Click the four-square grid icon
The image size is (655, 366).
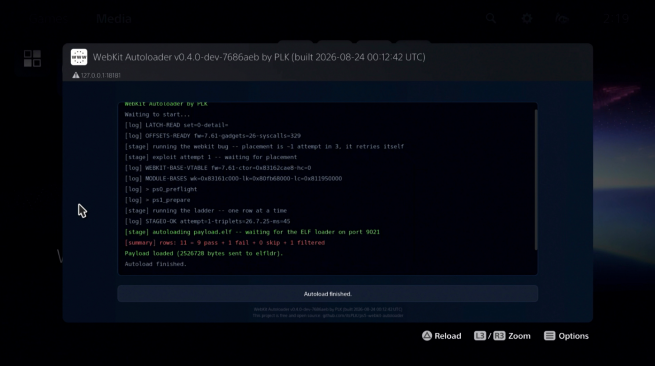click(x=32, y=58)
